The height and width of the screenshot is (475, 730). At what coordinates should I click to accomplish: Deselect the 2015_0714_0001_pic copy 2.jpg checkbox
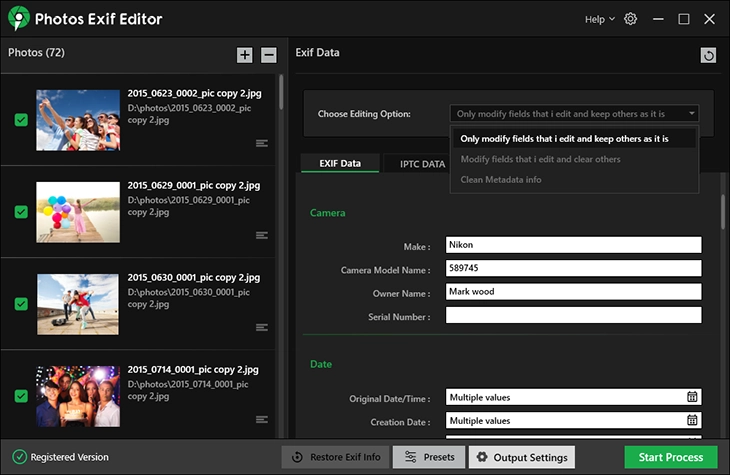[x=21, y=396]
